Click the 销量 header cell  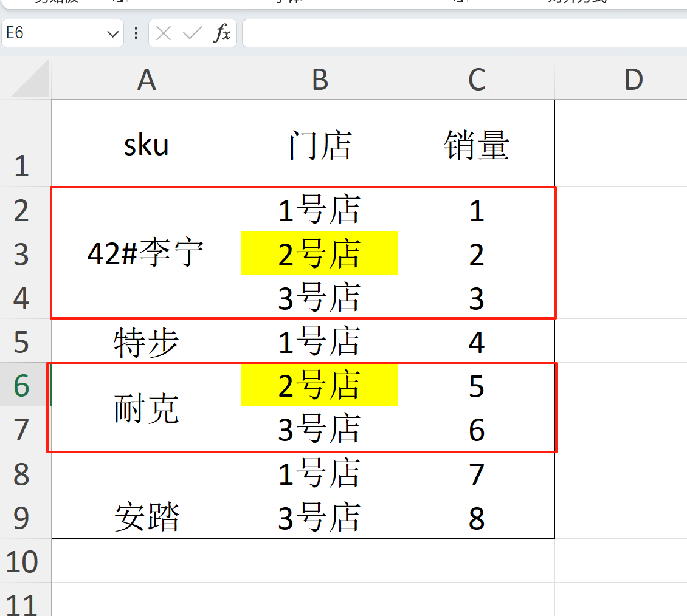pos(476,143)
